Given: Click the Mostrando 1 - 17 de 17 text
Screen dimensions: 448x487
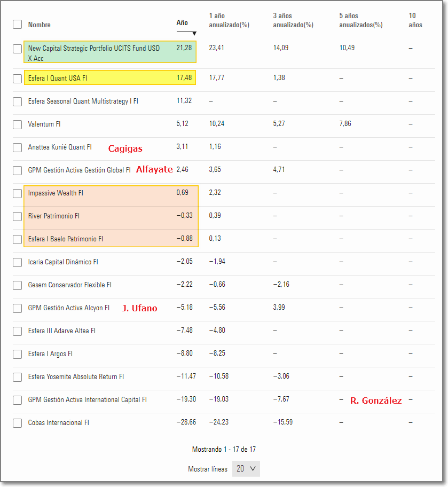Looking at the screenshot, I should click(224, 450).
